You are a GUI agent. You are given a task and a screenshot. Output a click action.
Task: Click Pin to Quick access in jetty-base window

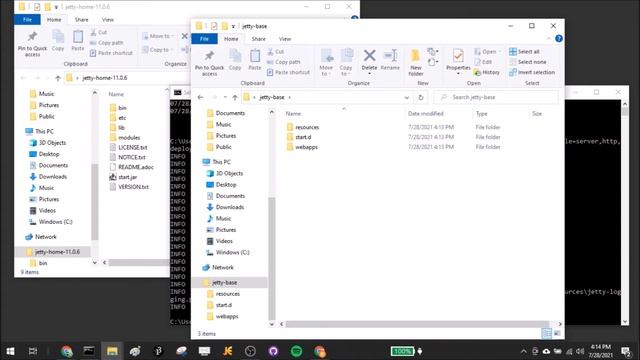tap(209, 63)
